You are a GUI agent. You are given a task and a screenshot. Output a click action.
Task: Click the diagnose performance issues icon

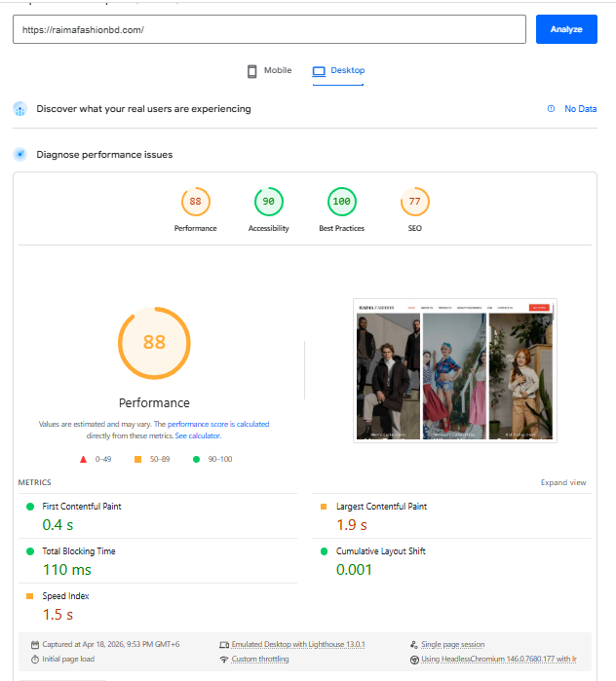click(19, 154)
